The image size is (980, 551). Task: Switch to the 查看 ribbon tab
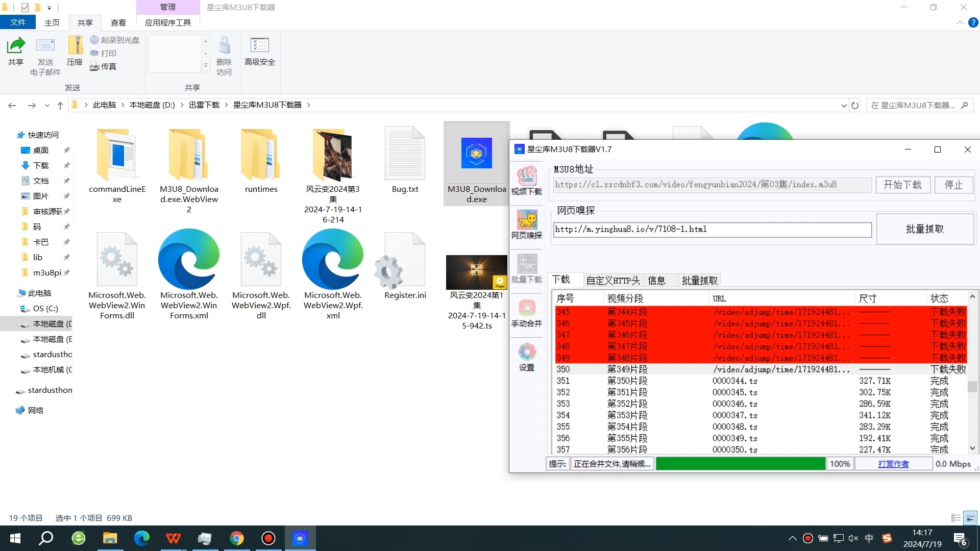click(118, 22)
